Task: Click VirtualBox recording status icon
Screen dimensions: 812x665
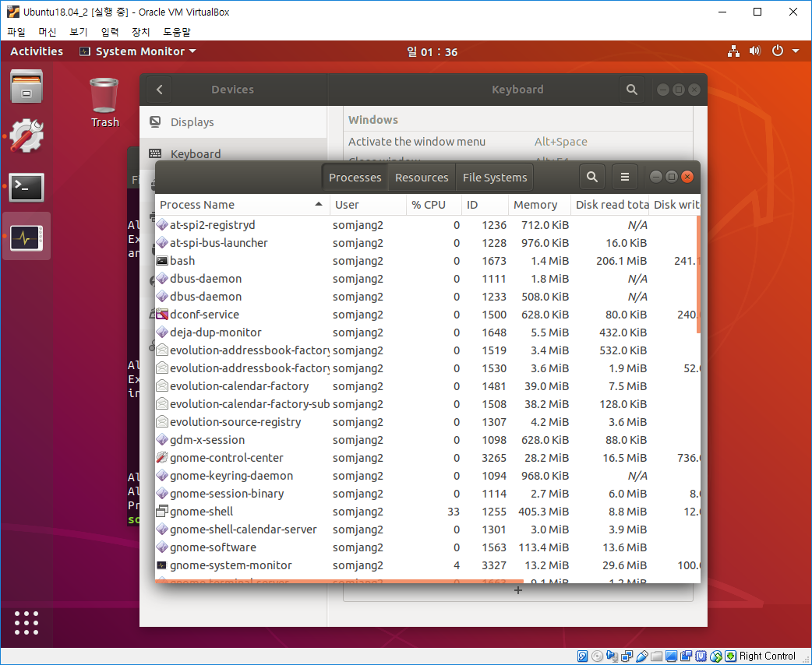Action: point(687,656)
